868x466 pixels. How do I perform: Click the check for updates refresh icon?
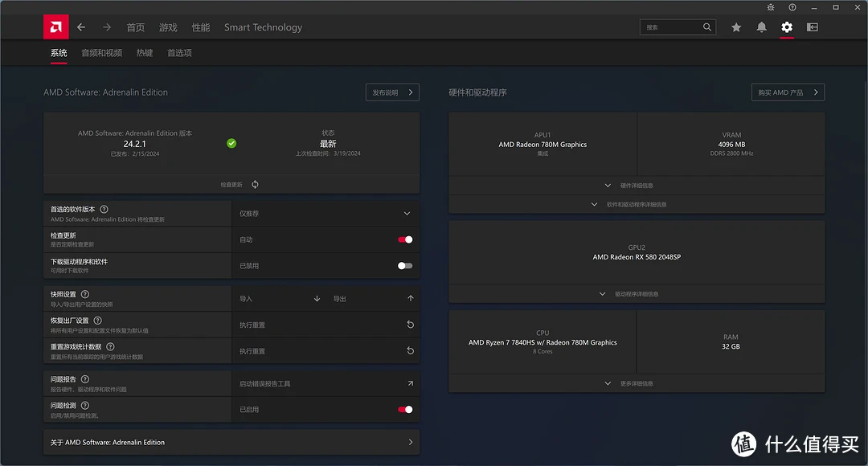pos(256,184)
